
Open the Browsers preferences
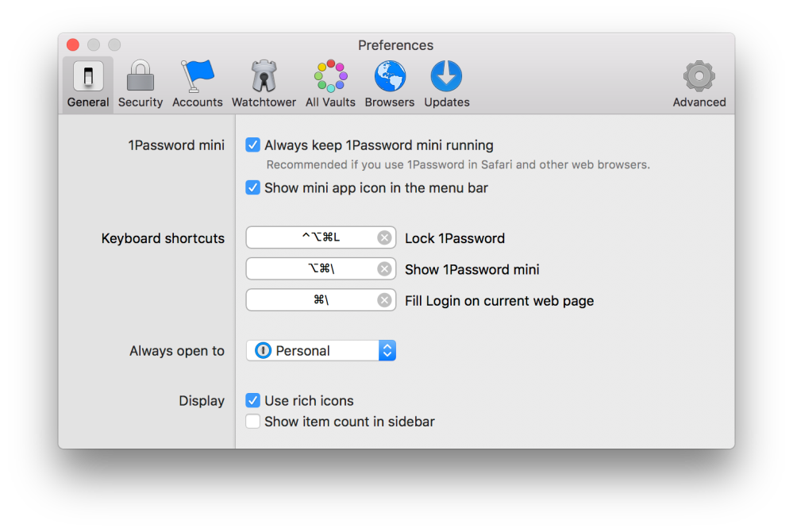tap(389, 83)
